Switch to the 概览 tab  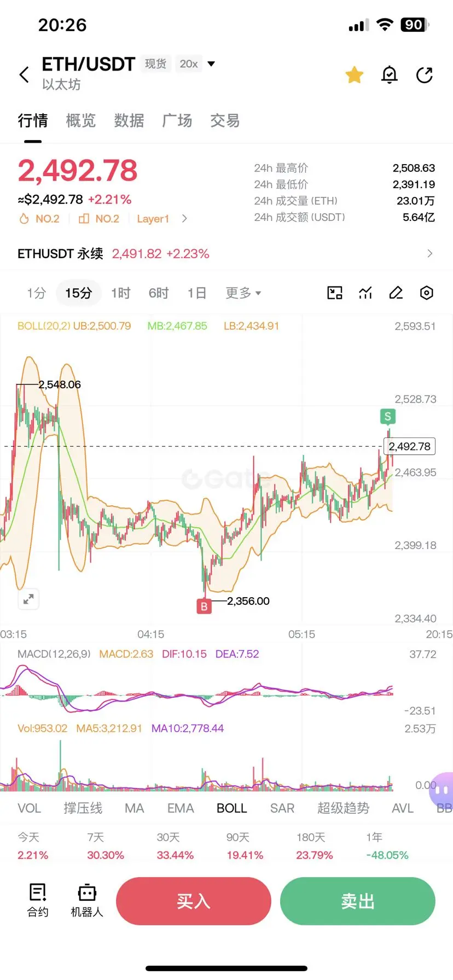point(81,120)
